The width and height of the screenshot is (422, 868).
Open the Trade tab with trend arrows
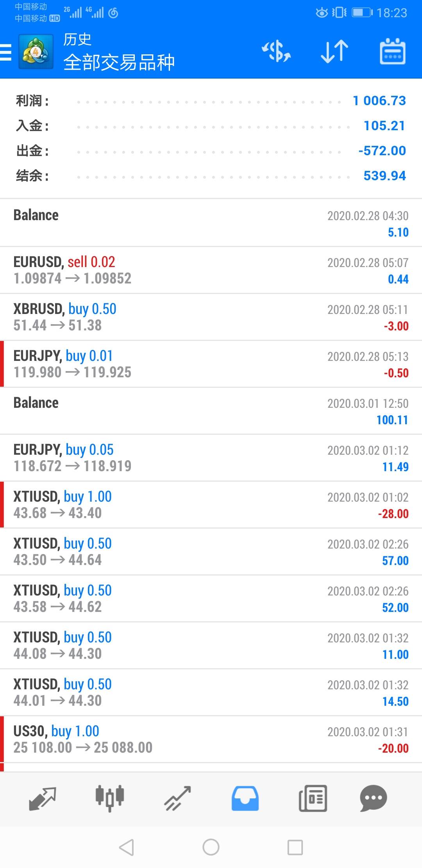pos(177,799)
